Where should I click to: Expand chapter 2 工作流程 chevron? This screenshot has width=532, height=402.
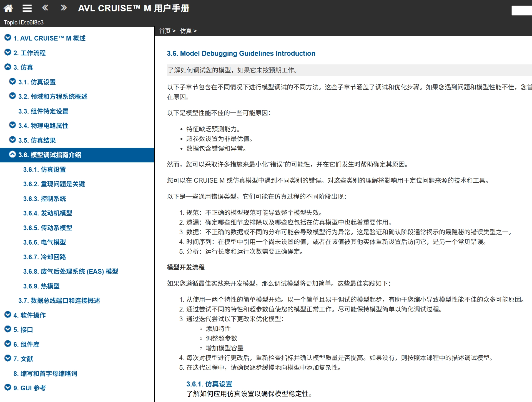click(8, 52)
